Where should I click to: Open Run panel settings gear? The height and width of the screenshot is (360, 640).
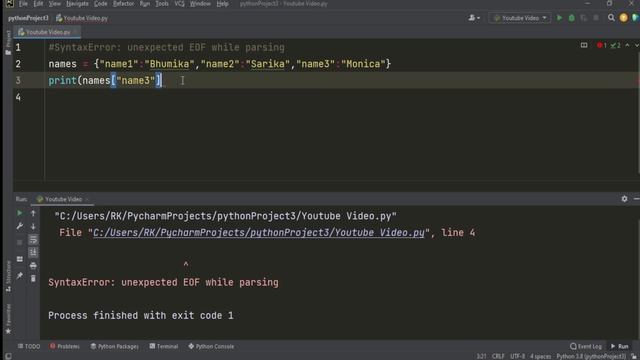coord(624,199)
